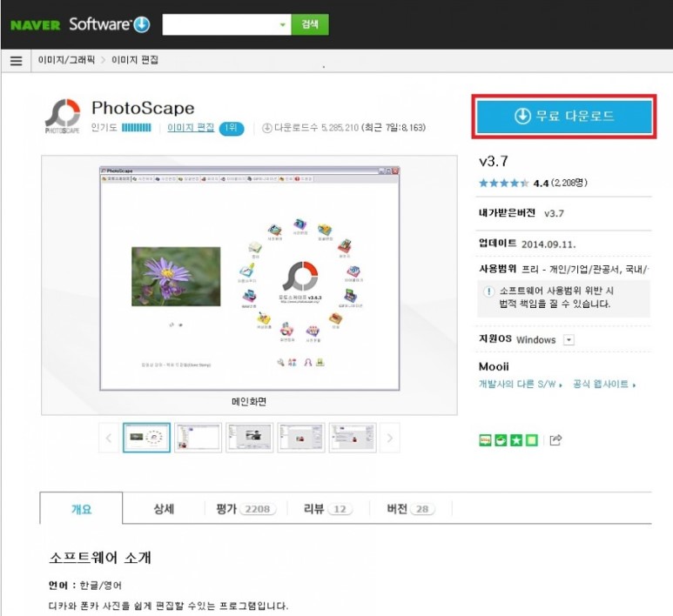This screenshot has width=673, height=616.
Task: Select the third screenshot thumbnail
Action: coord(249,438)
